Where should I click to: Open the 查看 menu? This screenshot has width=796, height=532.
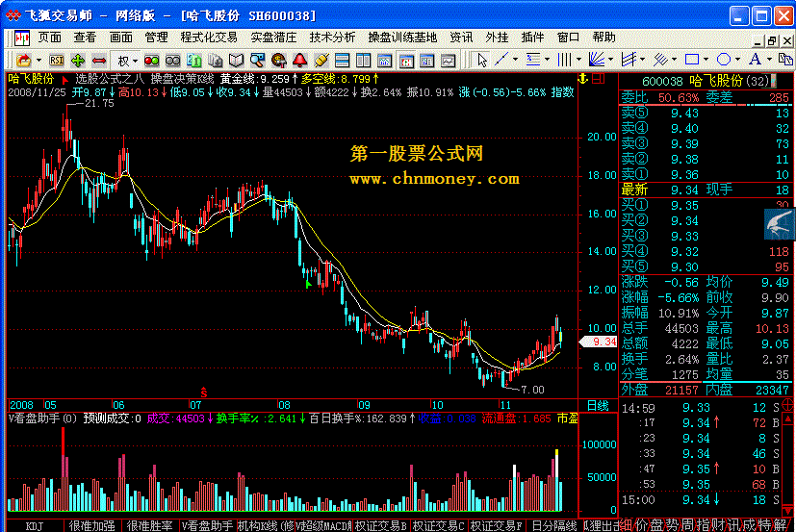click(x=85, y=38)
